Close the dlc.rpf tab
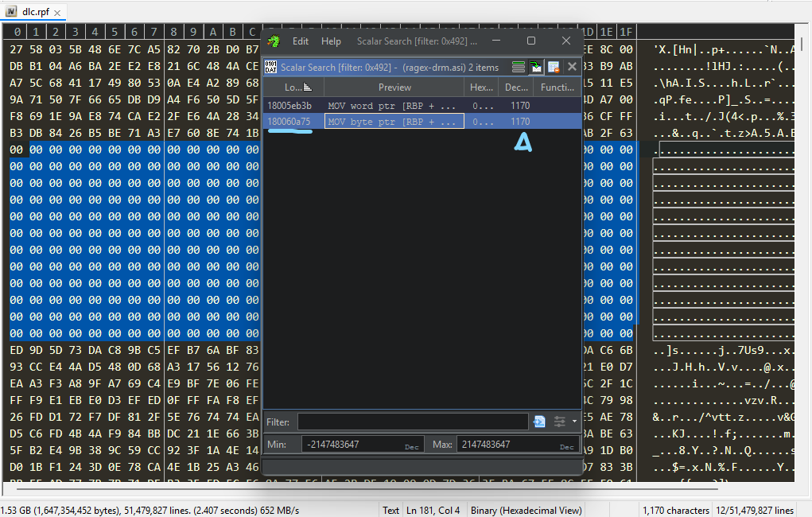 coord(57,13)
